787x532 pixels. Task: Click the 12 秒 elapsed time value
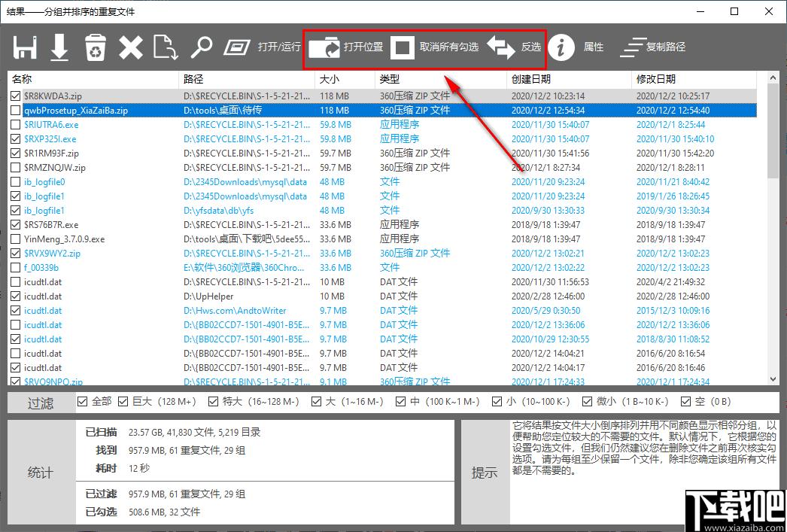pyautogui.click(x=139, y=468)
